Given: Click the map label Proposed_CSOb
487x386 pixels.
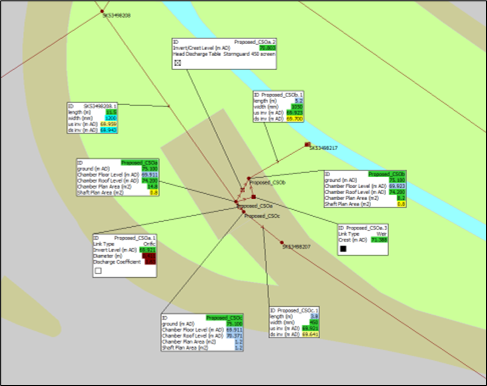Looking at the screenshot, I should (x=267, y=183).
